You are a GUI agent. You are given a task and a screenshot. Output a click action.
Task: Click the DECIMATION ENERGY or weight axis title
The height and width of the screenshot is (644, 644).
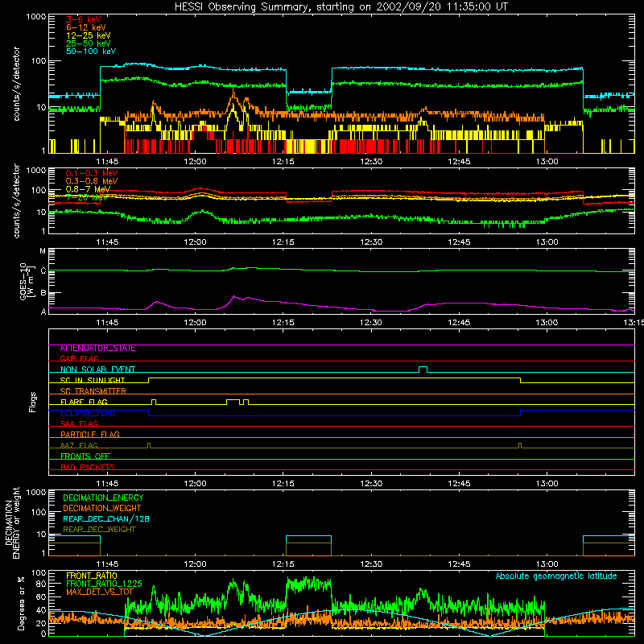tap(12, 522)
